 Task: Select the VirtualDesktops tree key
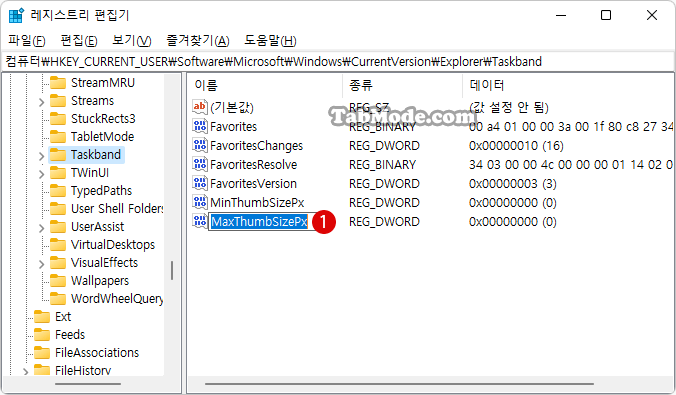[113, 245]
